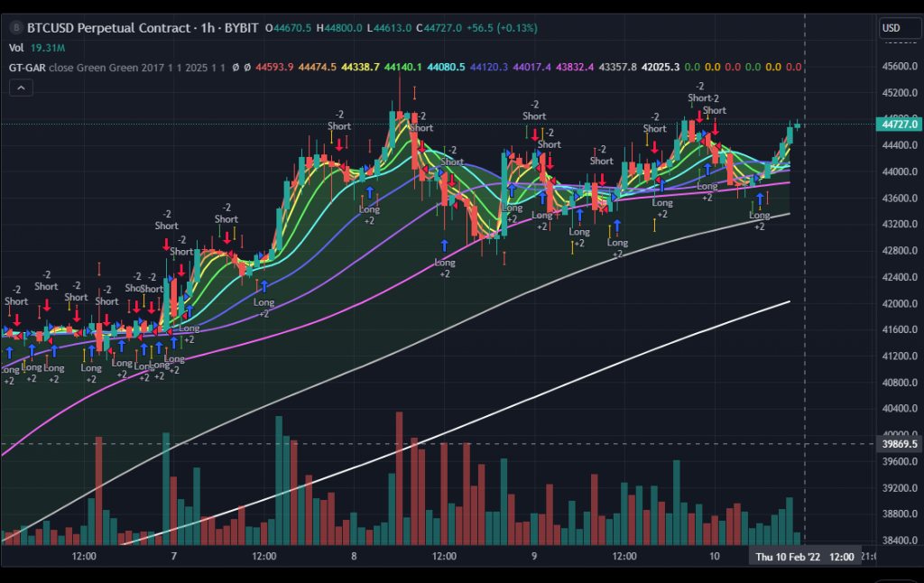924x583 pixels.
Task: Click the crosshair price label 39869.5
Action: [898, 444]
